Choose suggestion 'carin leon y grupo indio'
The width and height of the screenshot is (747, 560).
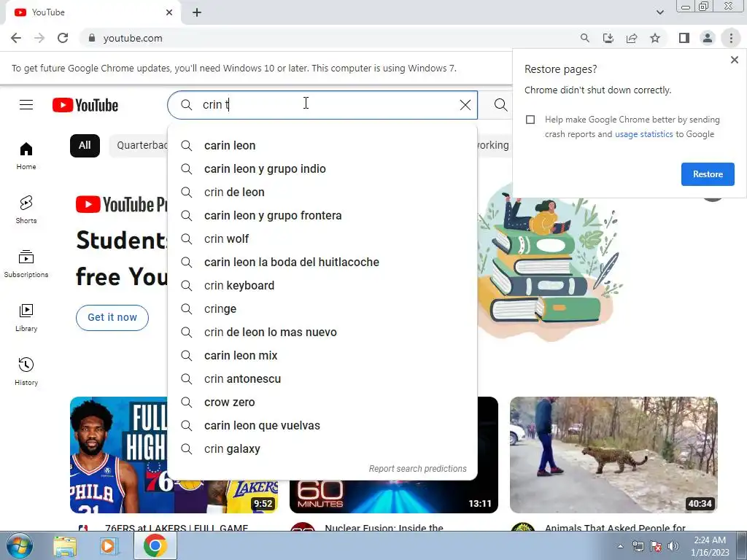(x=322, y=169)
